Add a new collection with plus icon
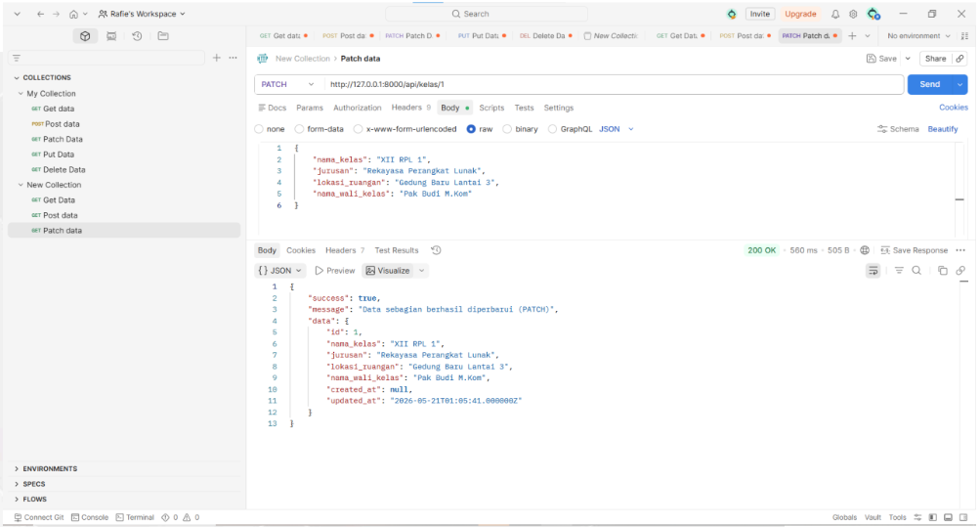The width and height of the screenshot is (980, 527). 216,58
